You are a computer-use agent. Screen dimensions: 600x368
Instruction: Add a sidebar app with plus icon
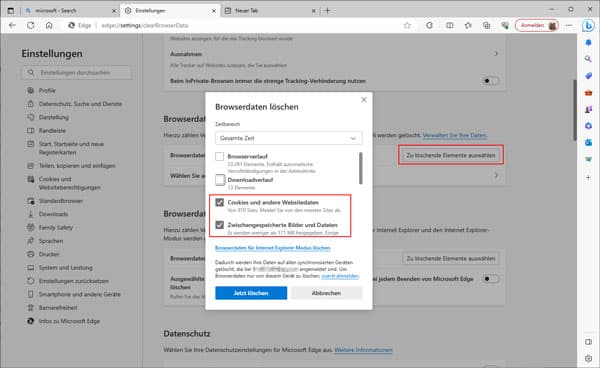pos(588,177)
